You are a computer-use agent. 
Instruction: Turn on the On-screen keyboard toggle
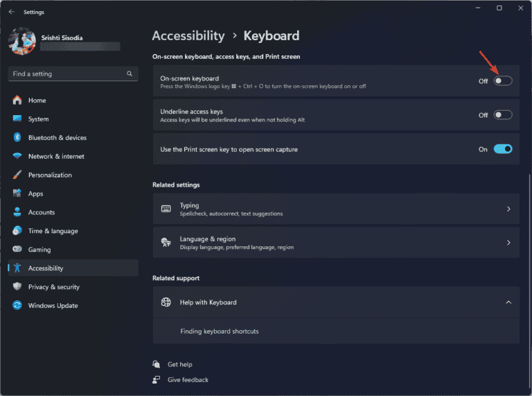(503, 81)
